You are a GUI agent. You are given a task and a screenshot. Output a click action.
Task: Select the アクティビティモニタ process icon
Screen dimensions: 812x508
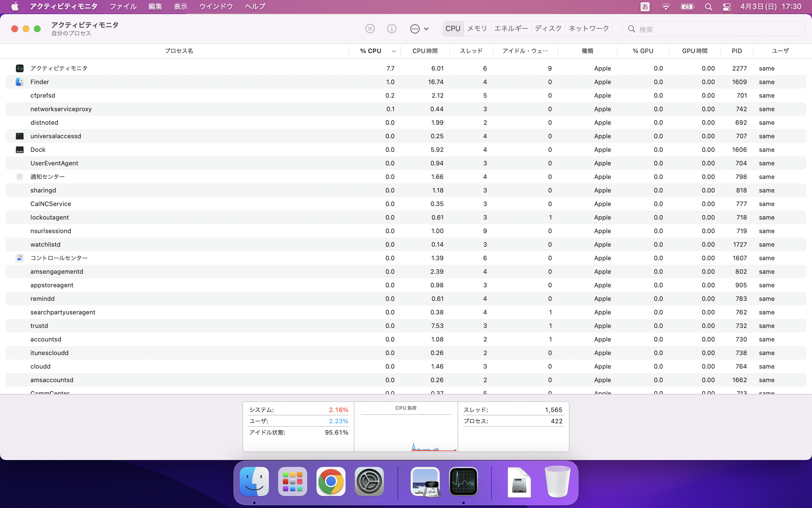19,69
